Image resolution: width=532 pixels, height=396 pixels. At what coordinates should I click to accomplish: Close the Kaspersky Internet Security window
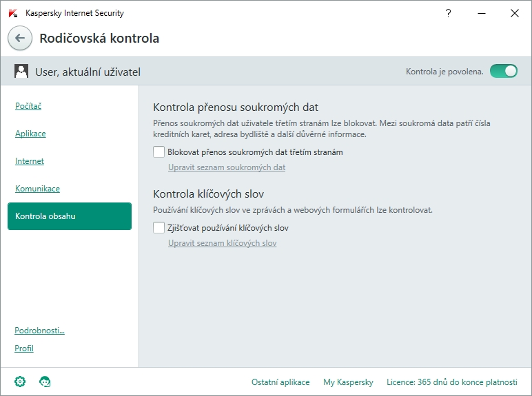[x=515, y=13]
